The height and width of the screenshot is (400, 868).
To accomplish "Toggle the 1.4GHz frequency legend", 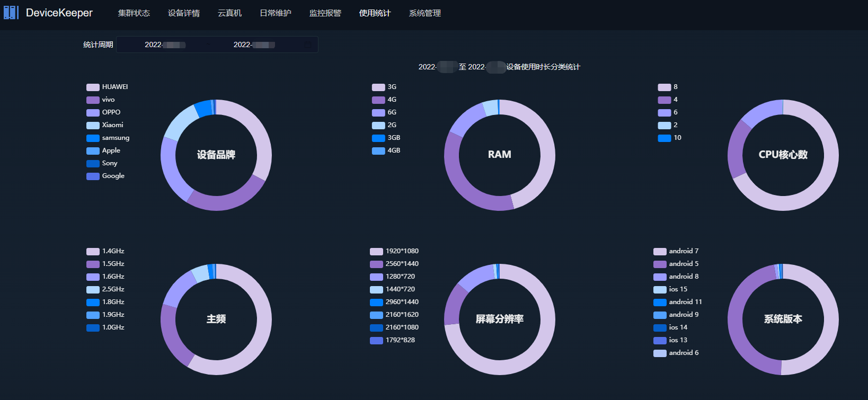I will pos(105,251).
